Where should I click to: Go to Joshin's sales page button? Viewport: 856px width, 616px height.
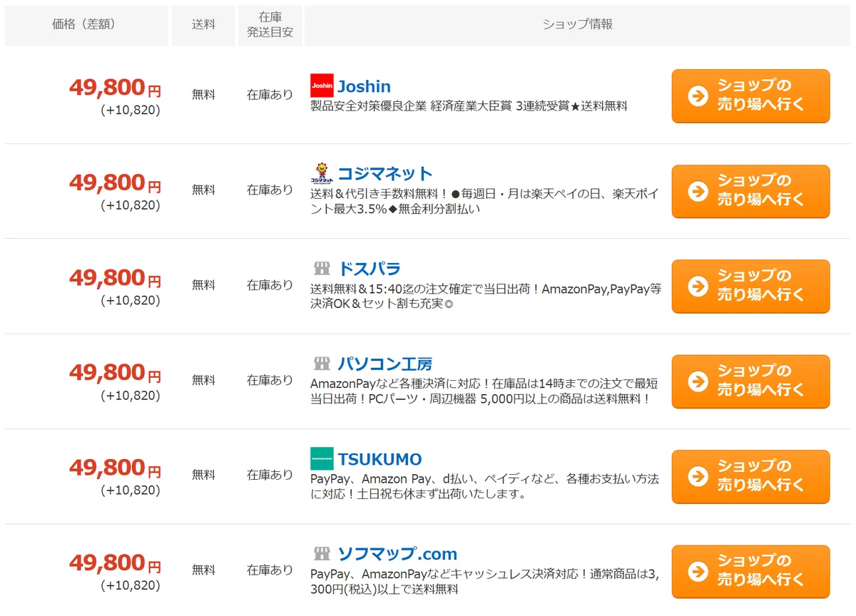(750, 96)
